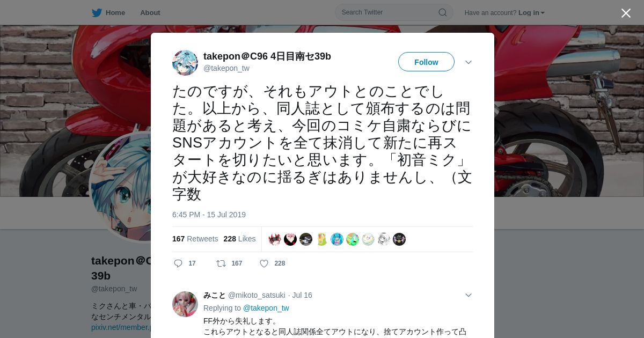Screen dimensions: 644x338
Task: Follow the takepon account
Action: tap(426, 62)
